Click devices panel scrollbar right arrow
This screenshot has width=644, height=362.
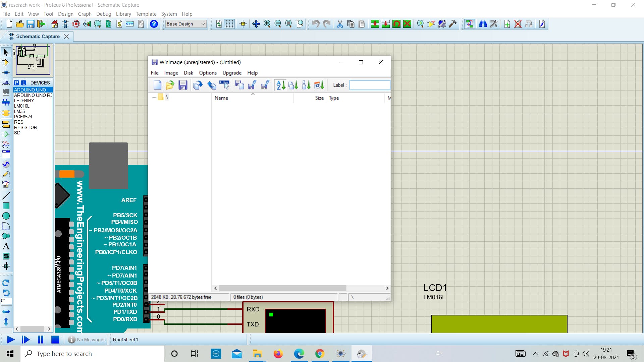[x=49, y=329]
